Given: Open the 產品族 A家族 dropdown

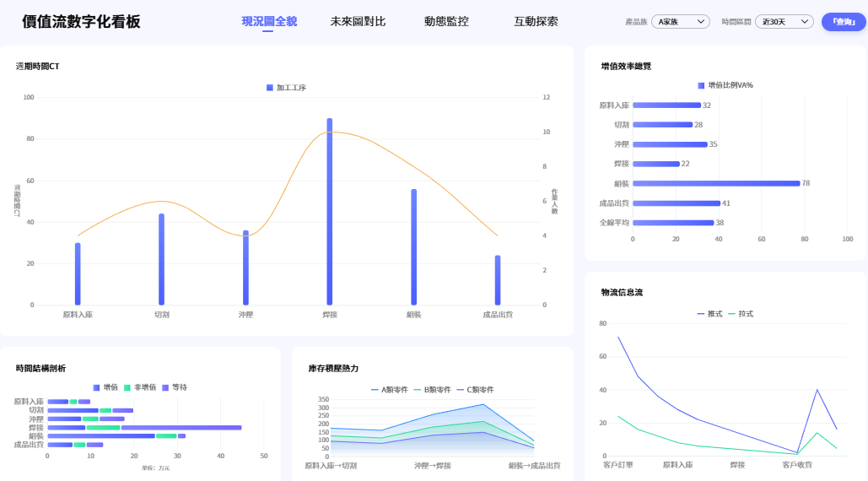Looking at the screenshot, I should click(681, 22).
